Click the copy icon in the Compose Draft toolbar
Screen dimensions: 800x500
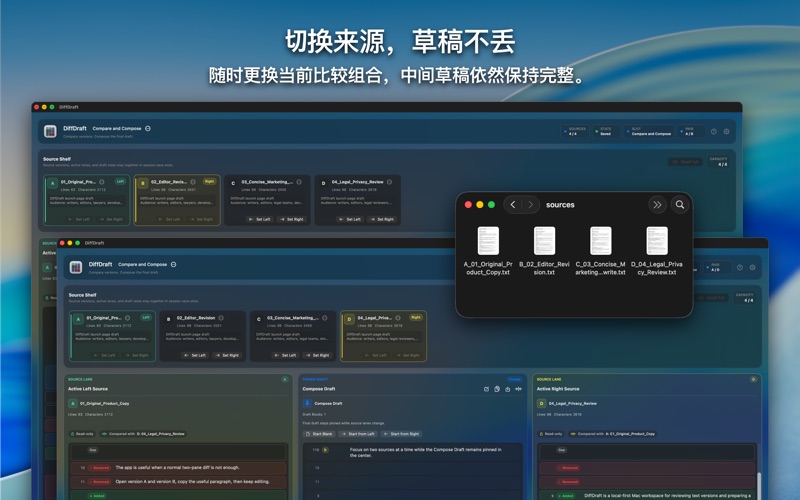pyautogui.click(x=497, y=389)
